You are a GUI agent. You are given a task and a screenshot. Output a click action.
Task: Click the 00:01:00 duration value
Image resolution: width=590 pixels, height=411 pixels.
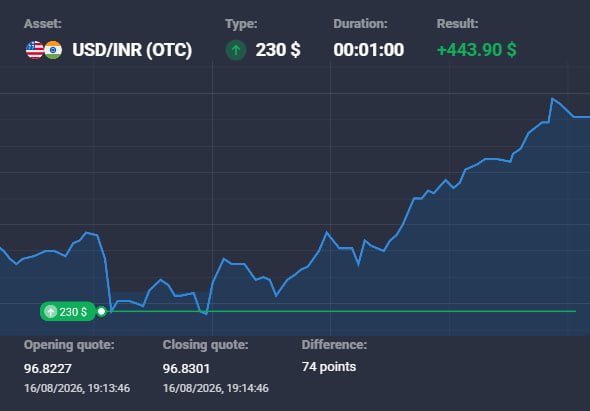[369, 50]
